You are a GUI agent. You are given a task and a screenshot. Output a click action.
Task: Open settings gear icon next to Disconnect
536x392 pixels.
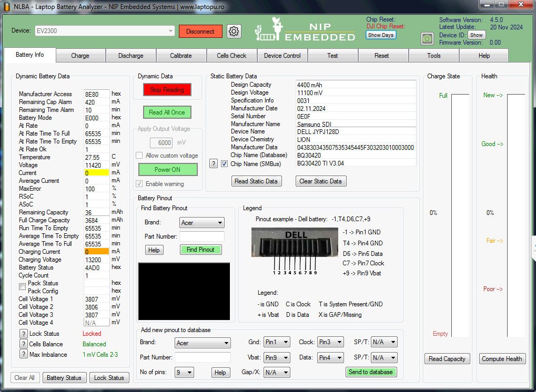[x=234, y=32]
